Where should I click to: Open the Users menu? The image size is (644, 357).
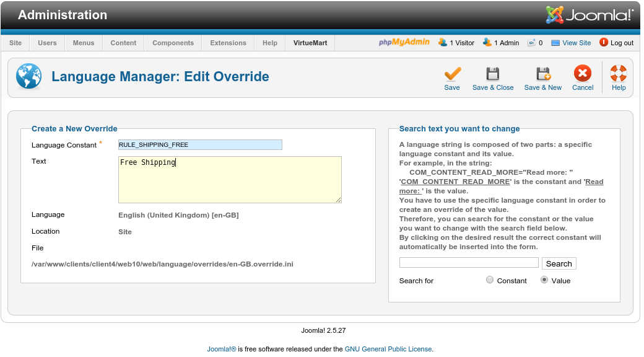[47, 43]
